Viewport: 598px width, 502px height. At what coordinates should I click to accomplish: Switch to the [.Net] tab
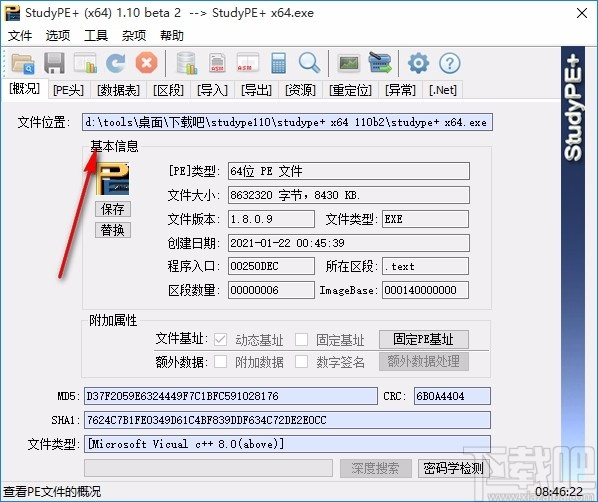coord(443,90)
